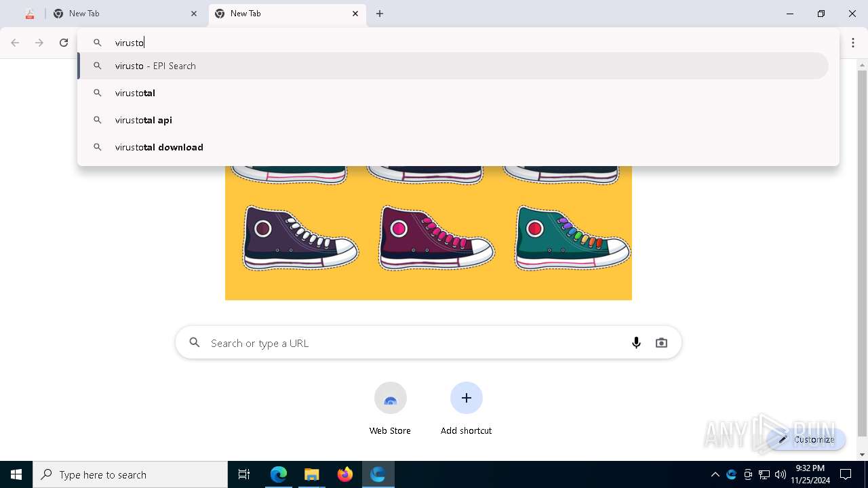Click magnifier icon in page search box
The width and height of the screenshot is (868, 488).
(195, 343)
